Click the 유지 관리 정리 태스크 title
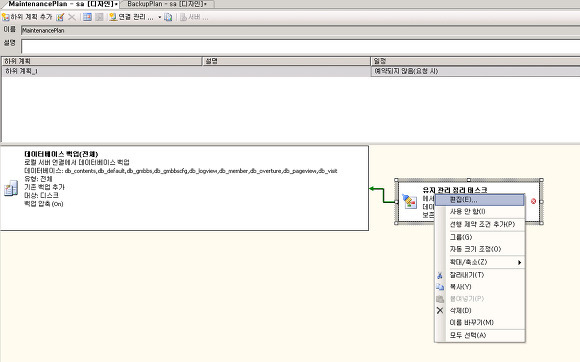Image resolution: width=580 pixels, height=362 pixels. [455, 190]
